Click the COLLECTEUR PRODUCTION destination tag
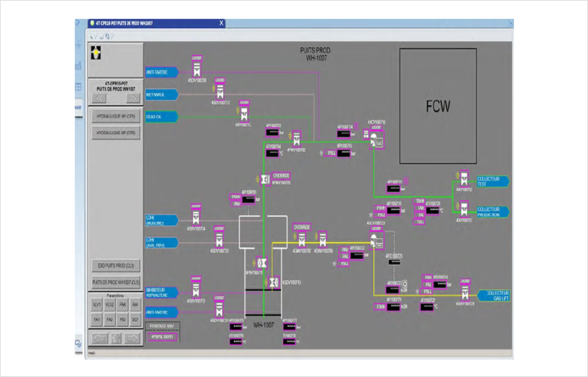Image resolution: width=588 pixels, height=377 pixels. tap(493, 212)
